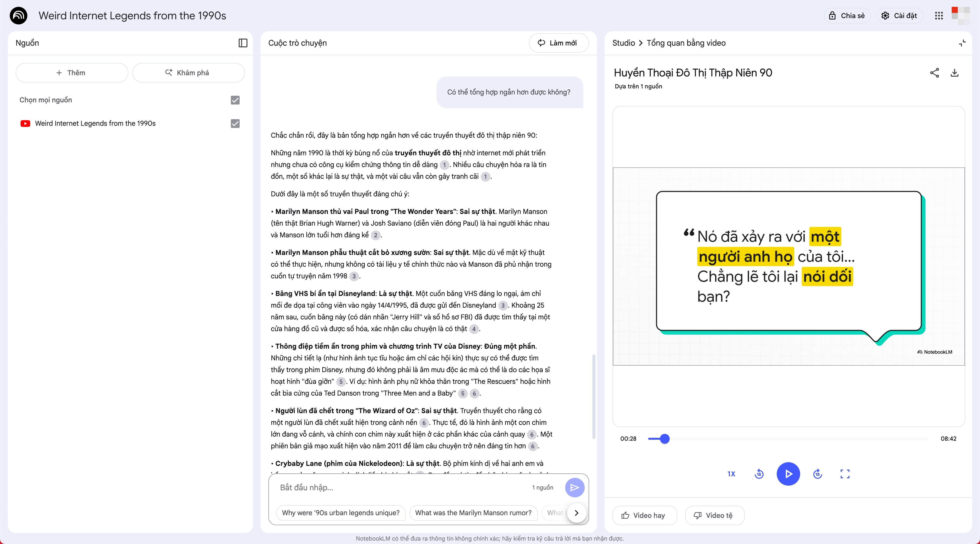Click the user message 'Có thể tổng hợp ngắn hơn được không?'

pyautogui.click(x=509, y=92)
